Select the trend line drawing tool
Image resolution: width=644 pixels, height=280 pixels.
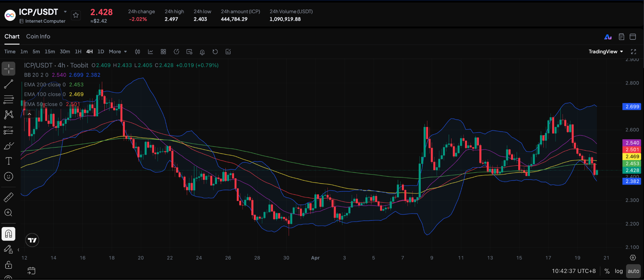(x=8, y=84)
